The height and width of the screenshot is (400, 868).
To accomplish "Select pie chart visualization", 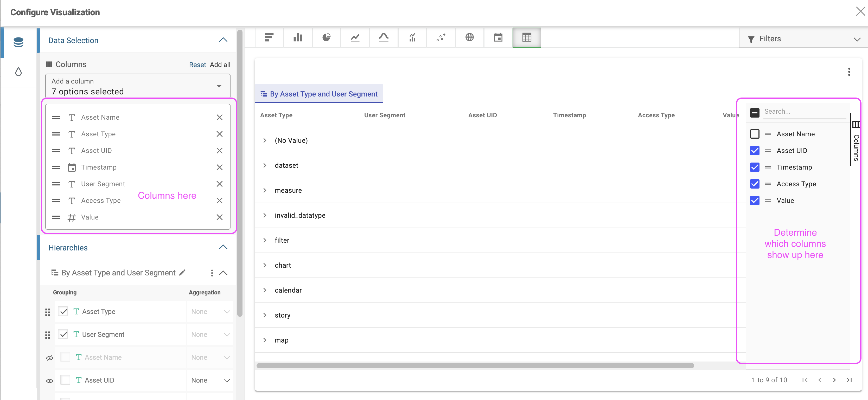I will point(327,37).
